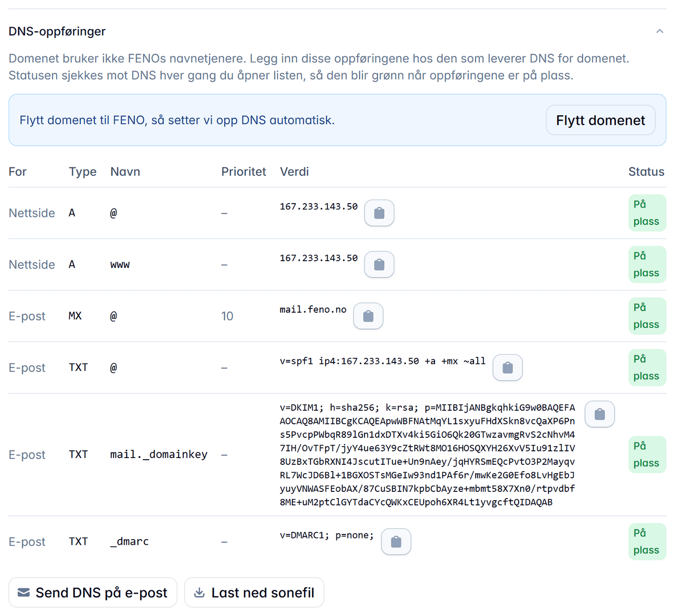Click the blue Flytt domenet til FENO notice text

pos(177,120)
